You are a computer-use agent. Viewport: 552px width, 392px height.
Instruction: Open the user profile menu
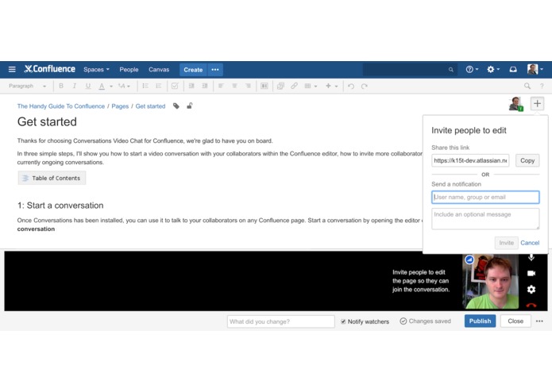pos(535,69)
